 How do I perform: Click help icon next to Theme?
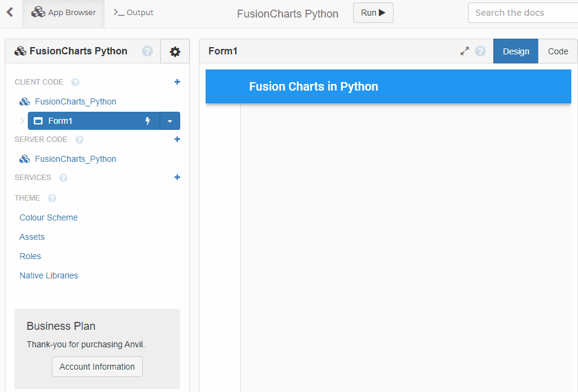point(52,199)
